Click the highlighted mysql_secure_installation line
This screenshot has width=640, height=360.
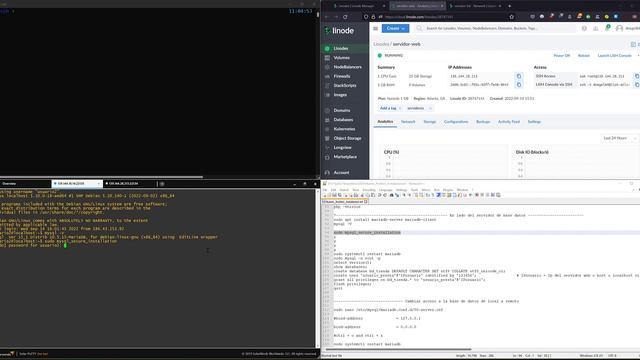[x=367, y=233]
